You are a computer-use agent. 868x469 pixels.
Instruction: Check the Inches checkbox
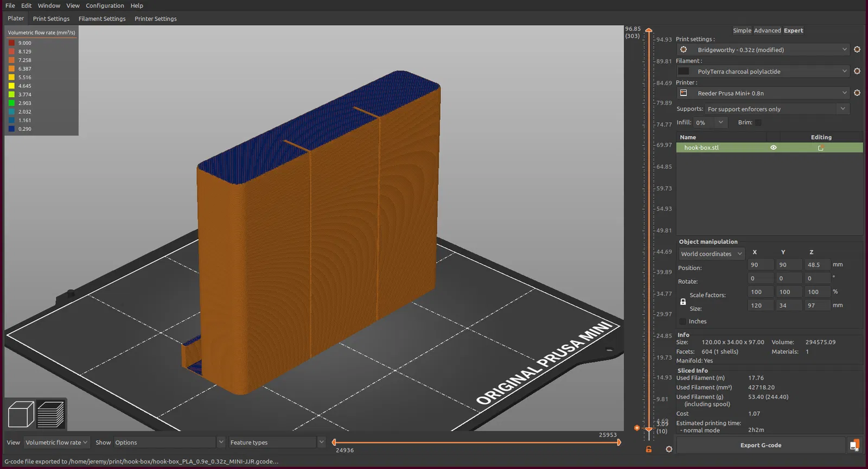[x=683, y=321]
